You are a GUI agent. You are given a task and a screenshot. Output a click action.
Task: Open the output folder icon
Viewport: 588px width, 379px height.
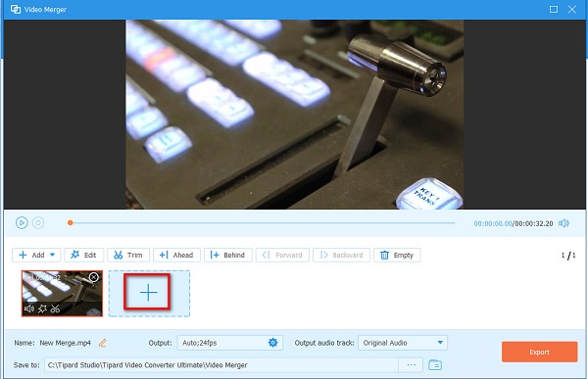(435, 364)
